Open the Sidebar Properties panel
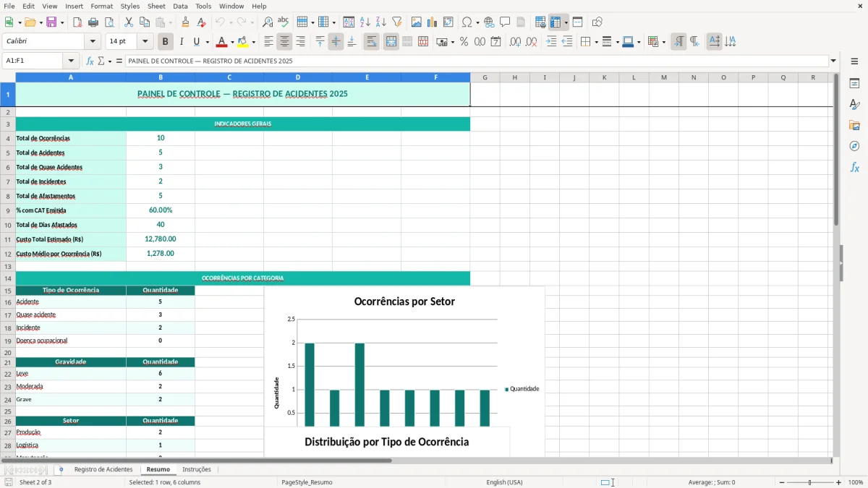 tap(854, 83)
